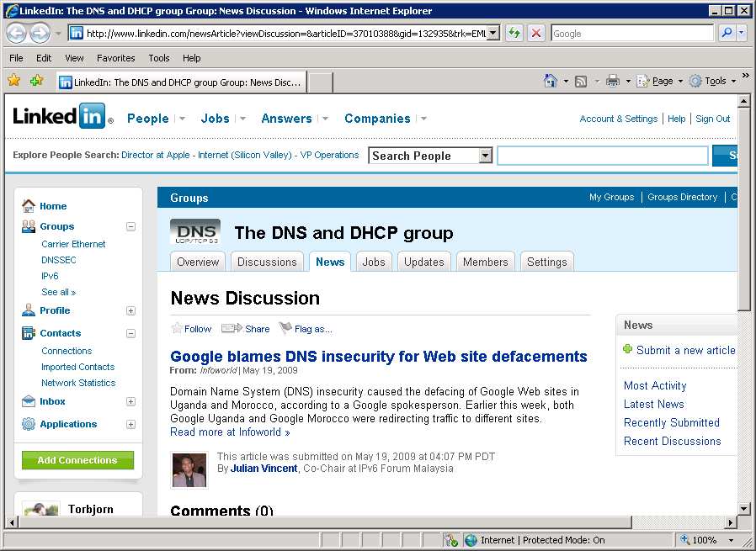Click the DNS group logo image
The width and height of the screenshot is (756, 551).
(x=195, y=231)
